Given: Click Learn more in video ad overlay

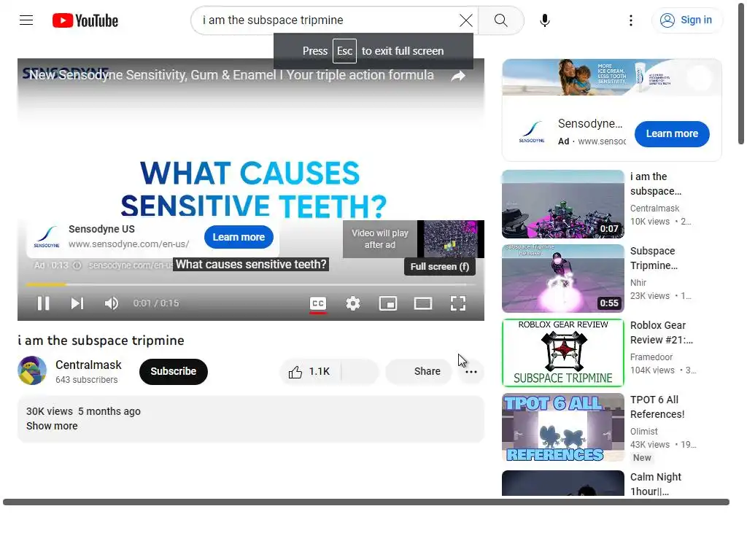Looking at the screenshot, I should pos(239,237).
